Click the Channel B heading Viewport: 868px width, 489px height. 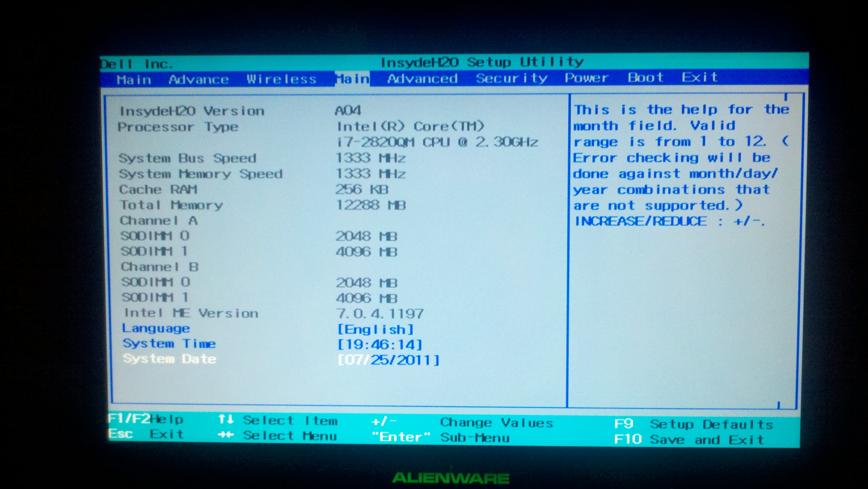[x=160, y=267]
